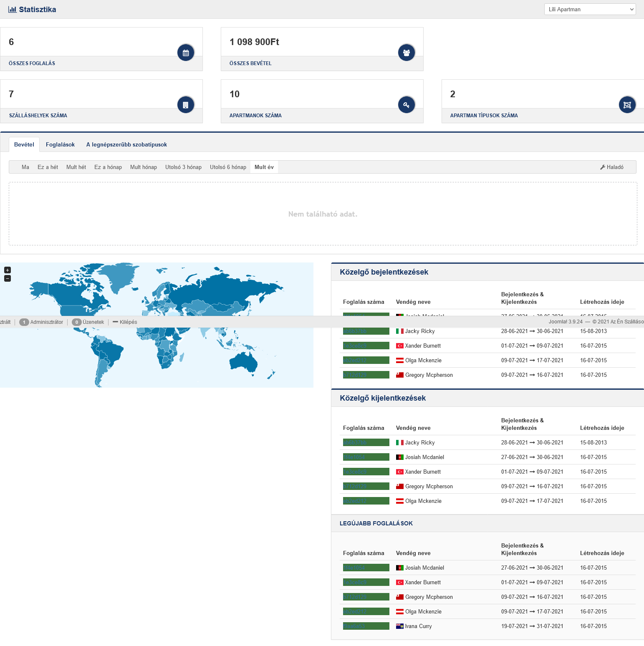Click the Kilépés logout link

tap(125, 322)
